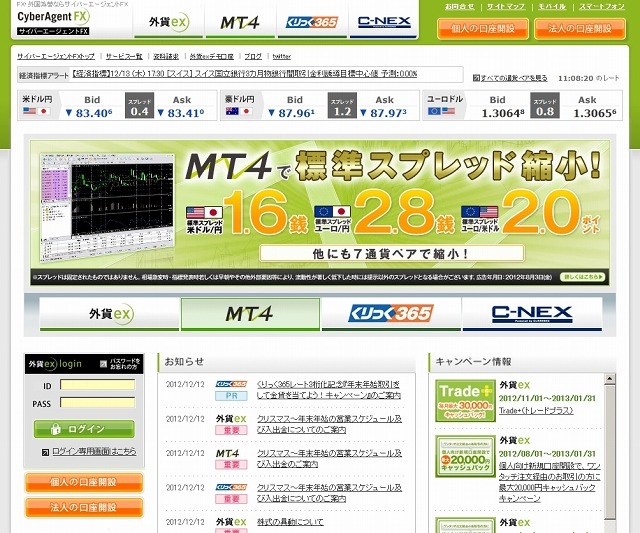Select the large くりっく365 service tab
This screenshot has width=640, height=533.
click(x=391, y=314)
